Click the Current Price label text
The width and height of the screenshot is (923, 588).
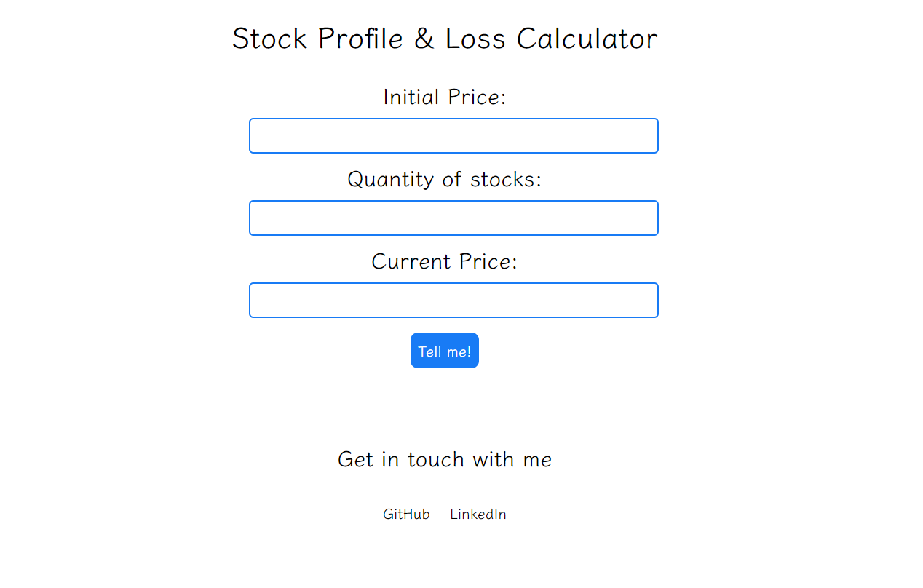point(444,261)
